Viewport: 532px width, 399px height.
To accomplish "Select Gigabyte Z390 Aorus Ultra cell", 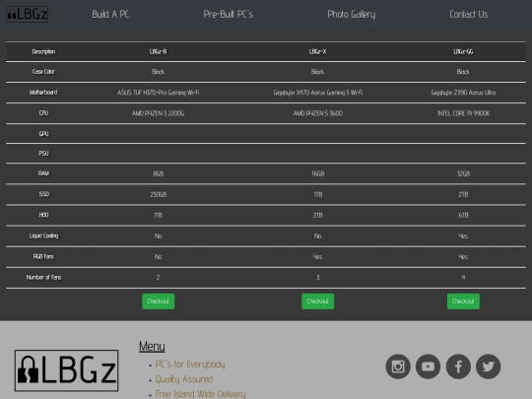I will tap(463, 93).
